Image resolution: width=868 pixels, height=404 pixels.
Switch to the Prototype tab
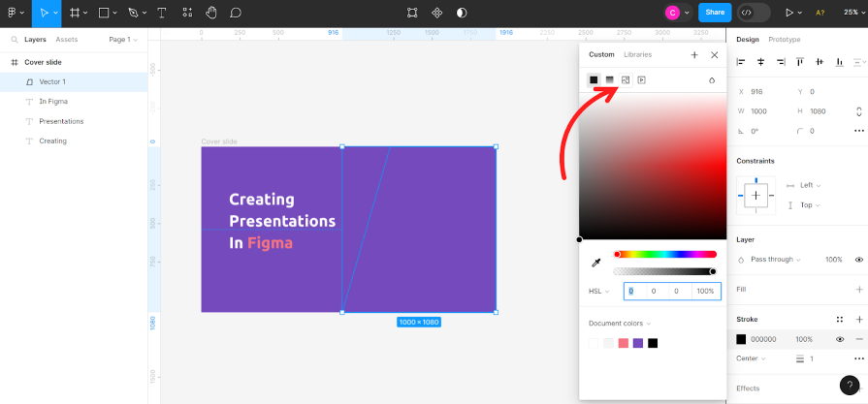[785, 40]
